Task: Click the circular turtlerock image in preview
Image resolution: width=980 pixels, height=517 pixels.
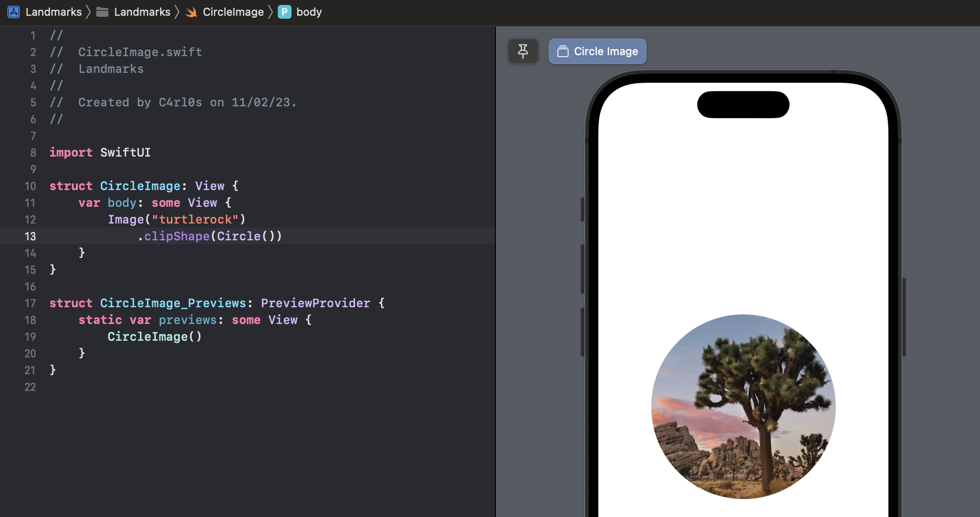Action: click(743, 407)
